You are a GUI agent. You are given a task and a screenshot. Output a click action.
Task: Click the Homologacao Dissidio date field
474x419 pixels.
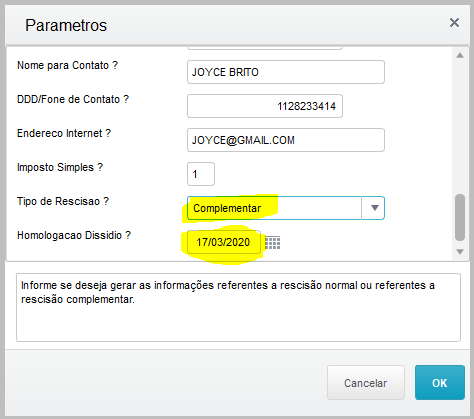(224, 242)
